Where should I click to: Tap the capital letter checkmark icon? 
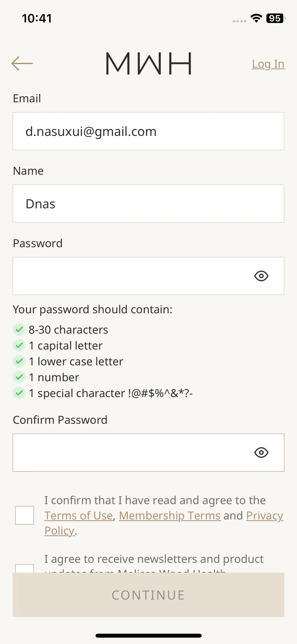19,346
